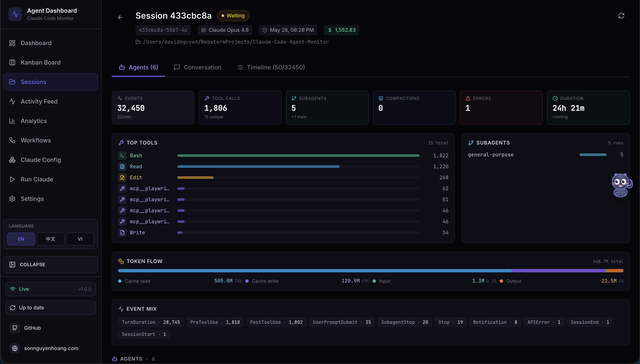Click the SessionStart · 1 chip
The image size is (640, 364).
[144, 334]
